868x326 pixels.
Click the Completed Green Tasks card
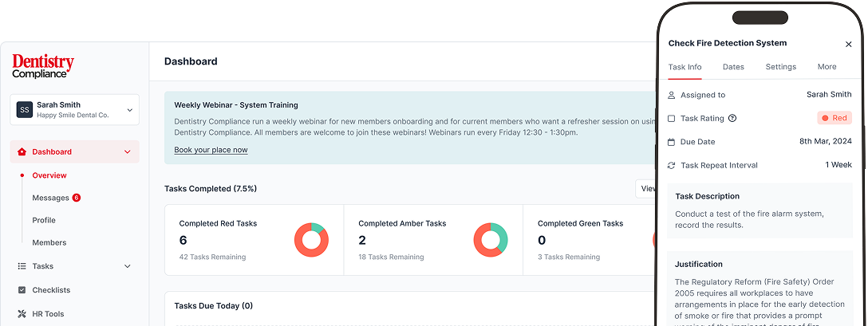click(590, 240)
